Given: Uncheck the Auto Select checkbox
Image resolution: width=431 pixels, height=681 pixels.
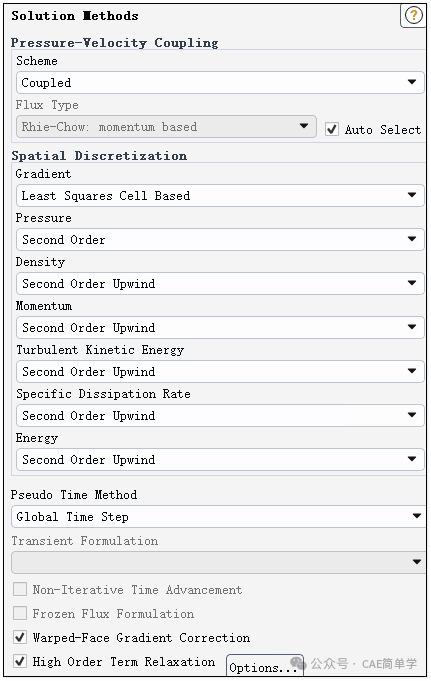Looking at the screenshot, I should (332, 129).
